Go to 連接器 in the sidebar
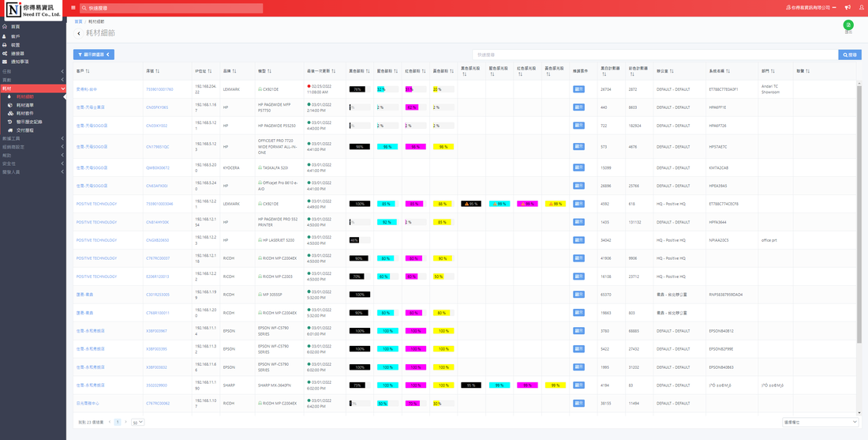868x440 pixels. pyautogui.click(x=17, y=53)
